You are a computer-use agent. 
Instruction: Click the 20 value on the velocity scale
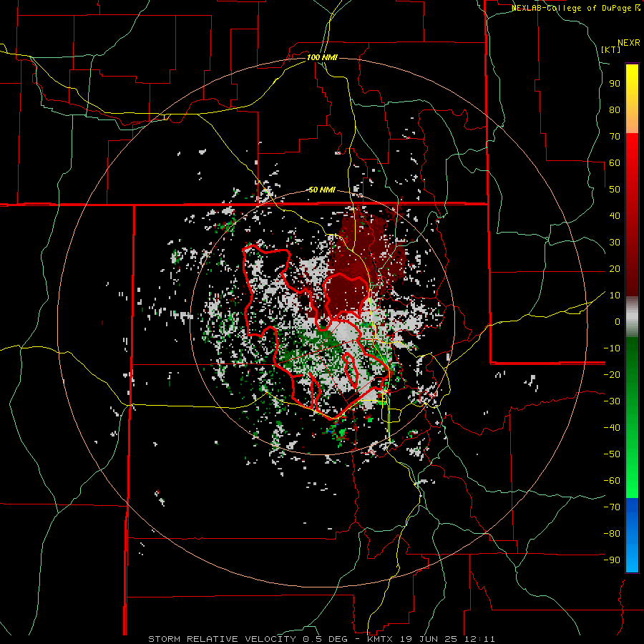(x=615, y=268)
